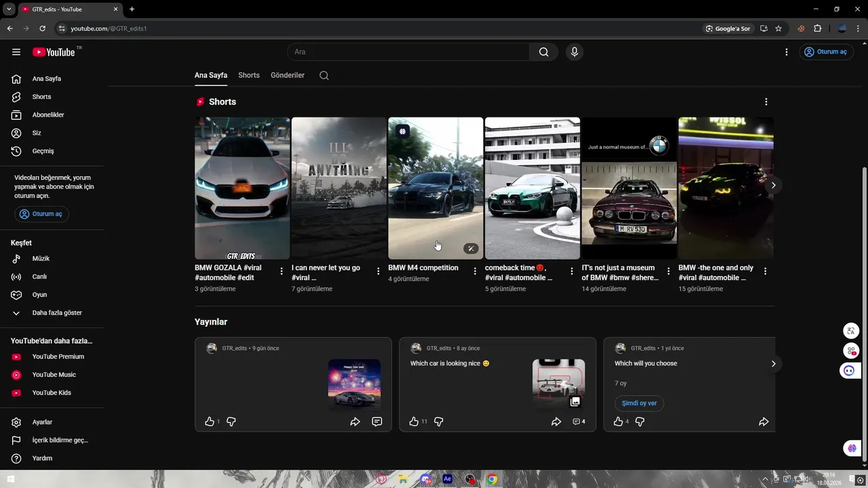
Task: Open Shorts in the sidebar
Action: (x=52, y=97)
